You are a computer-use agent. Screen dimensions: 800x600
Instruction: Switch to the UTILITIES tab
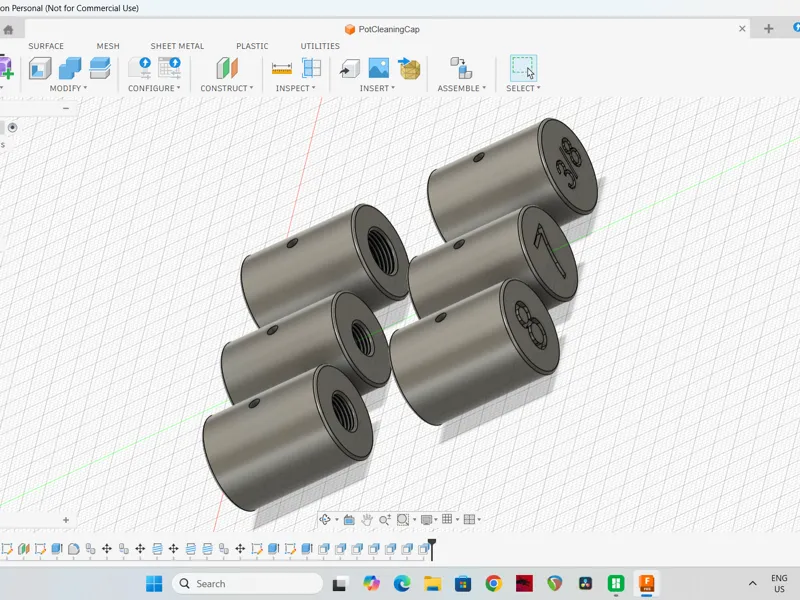(320, 46)
